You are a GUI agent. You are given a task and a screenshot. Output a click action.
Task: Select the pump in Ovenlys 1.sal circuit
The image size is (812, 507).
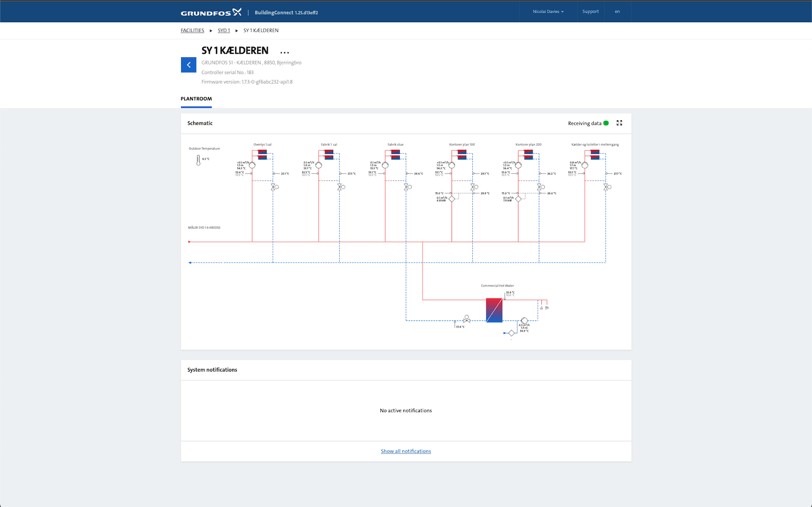[252, 165]
